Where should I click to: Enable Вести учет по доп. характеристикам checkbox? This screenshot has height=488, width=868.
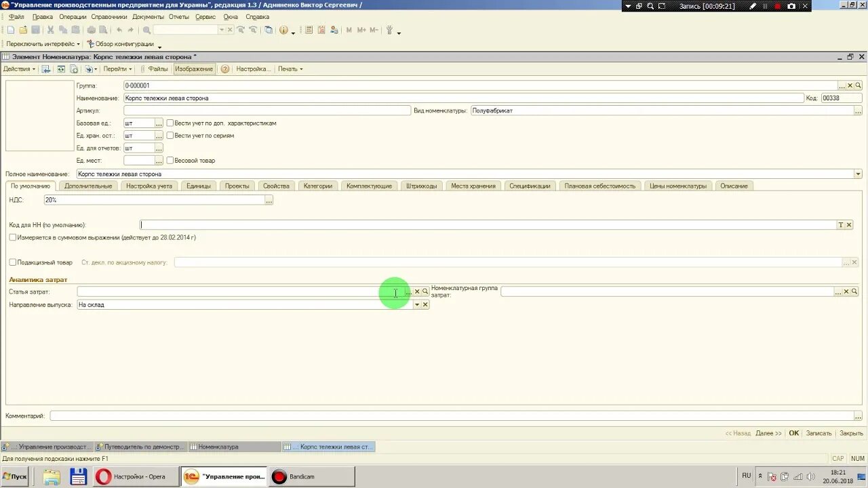click(x=170, y=123)
